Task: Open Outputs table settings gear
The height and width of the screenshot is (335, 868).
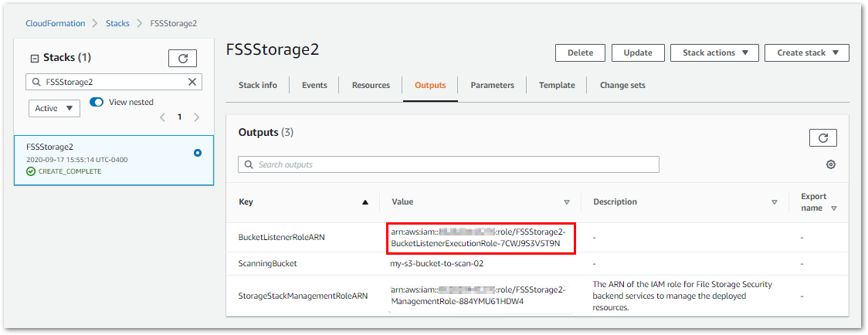Action: coord(830,164)
